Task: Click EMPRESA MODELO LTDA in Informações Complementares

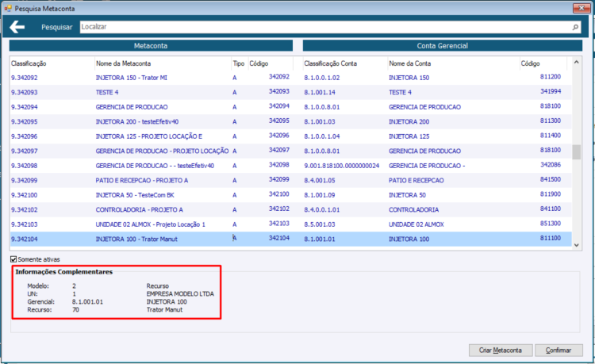Action: pos(180,294)
